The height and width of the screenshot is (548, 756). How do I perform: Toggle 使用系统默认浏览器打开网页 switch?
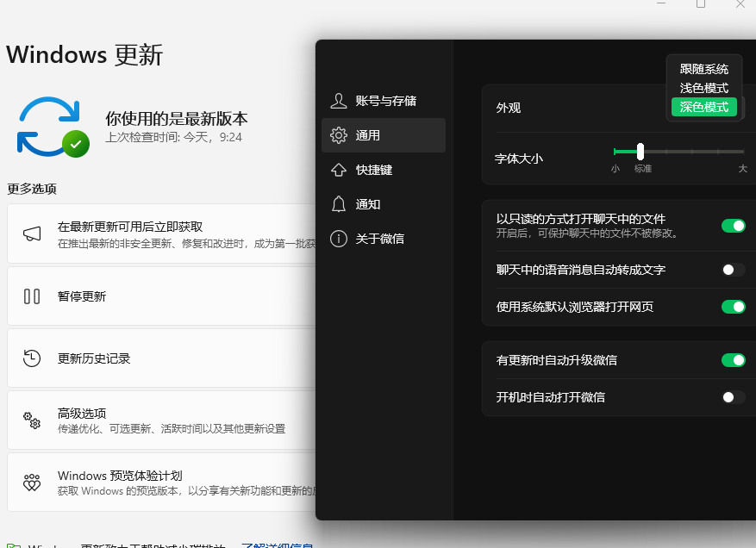(734, 307)
